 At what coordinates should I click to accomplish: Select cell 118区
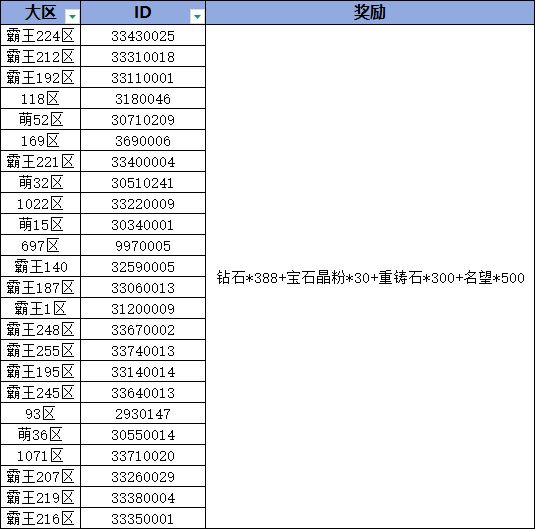tap(41, 98)
